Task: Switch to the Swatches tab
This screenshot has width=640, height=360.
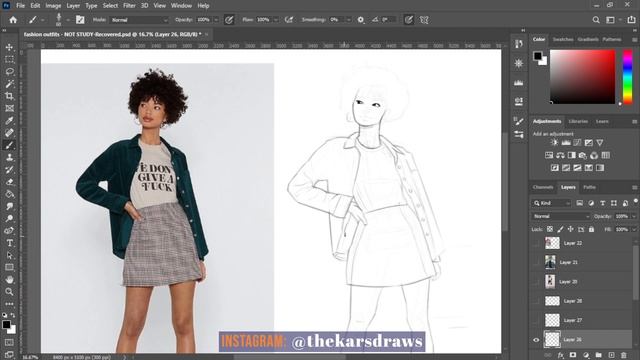Action: click(x=563, y=39)
